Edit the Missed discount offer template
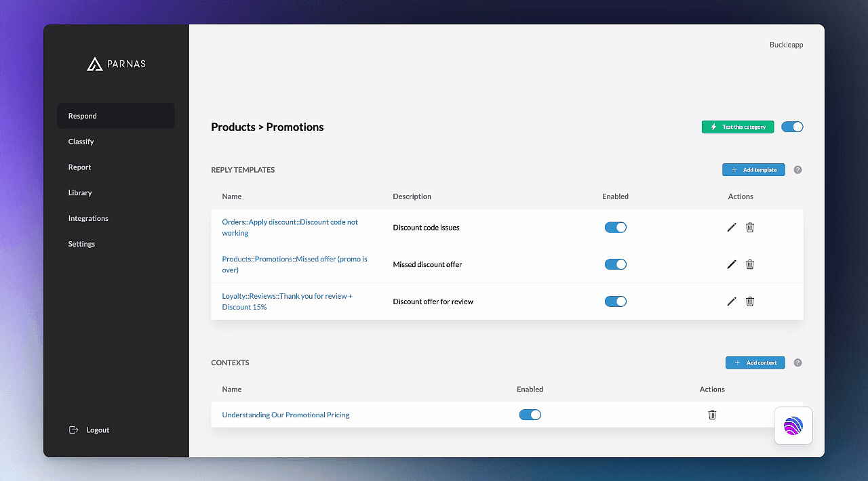 (731, 264)
